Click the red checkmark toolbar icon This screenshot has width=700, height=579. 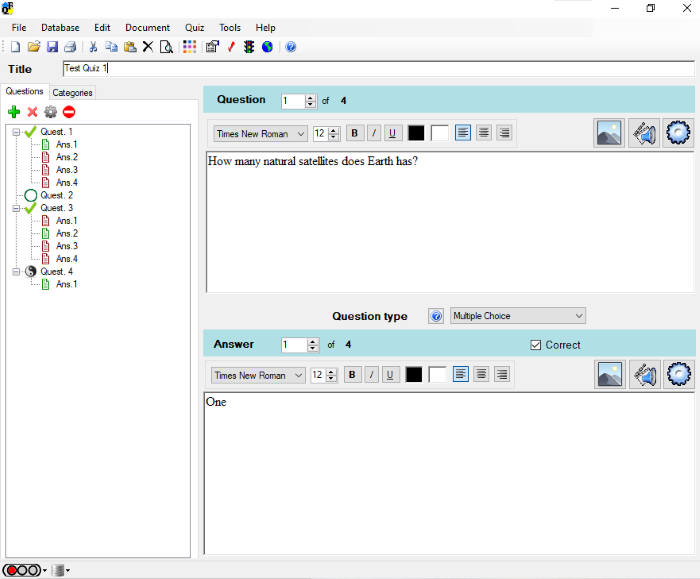pyautogui.click(x=231, y=47)
